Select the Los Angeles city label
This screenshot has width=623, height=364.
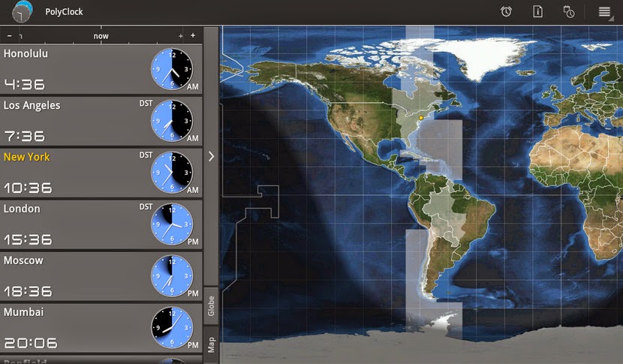tap(32, 105)
